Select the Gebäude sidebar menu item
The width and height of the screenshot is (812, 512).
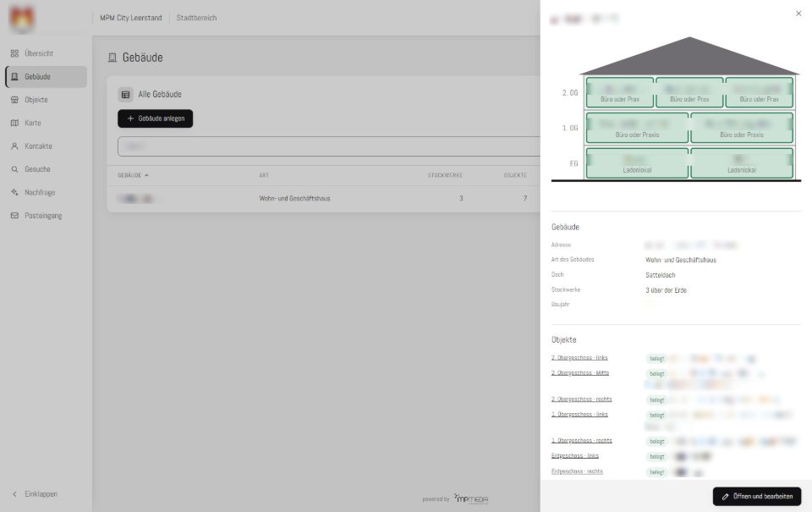click(x=46, y=77)
